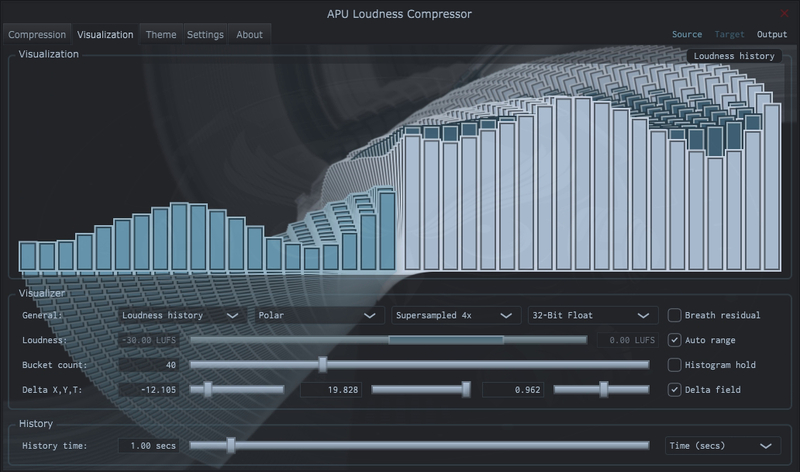Click the Delta X slider handle
The height and width of the screenshot is (472, 800).
[208, 389]
